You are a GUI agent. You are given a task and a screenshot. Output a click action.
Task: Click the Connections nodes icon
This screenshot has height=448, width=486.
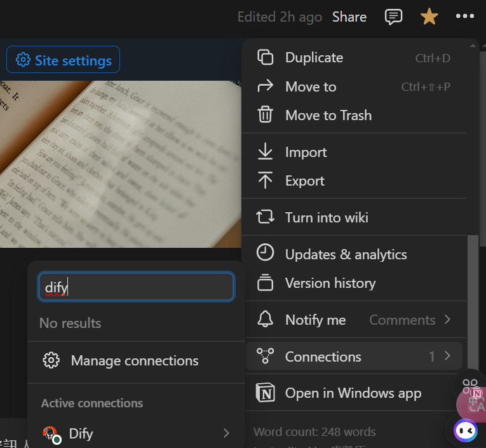(x=266, y=356)
